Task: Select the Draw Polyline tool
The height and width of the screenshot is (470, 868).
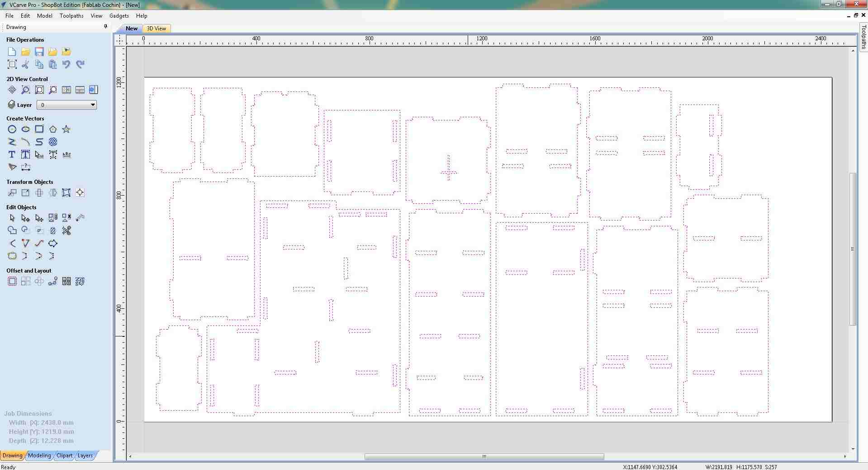Action: point(12,142)
